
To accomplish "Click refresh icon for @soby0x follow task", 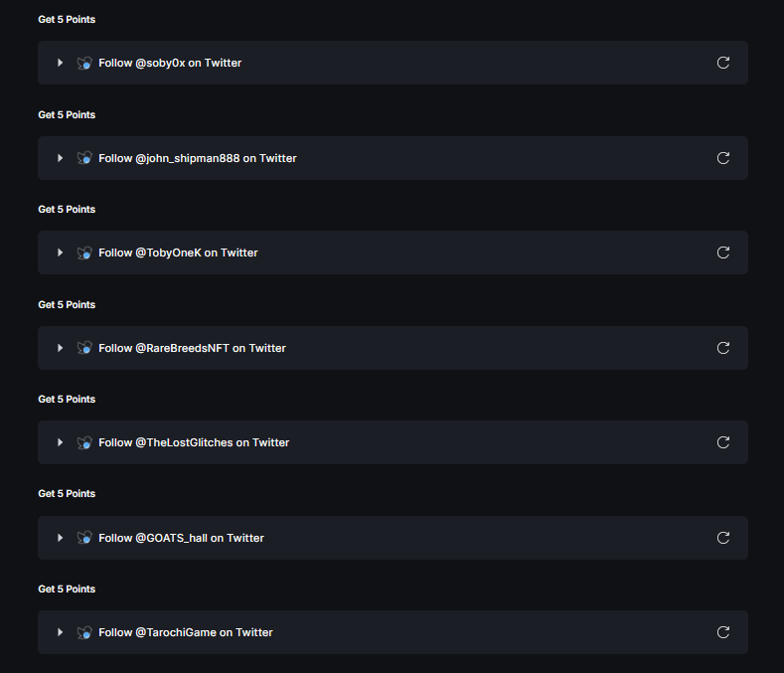I will click(x=723, y=63).
